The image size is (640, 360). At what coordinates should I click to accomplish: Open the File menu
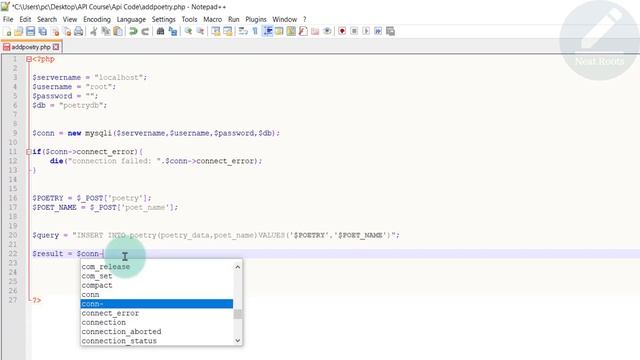coord(8,19)
